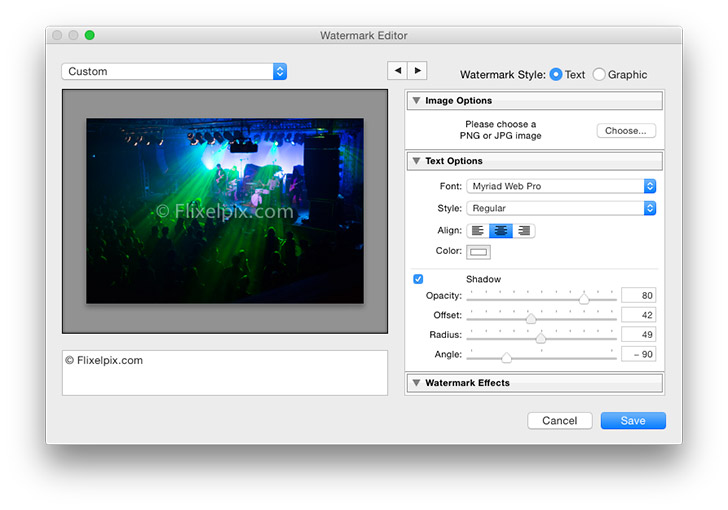This screenshot has height=510, width=728.
Task: Select Text watermark style radio button
Action: coord(556,74)
